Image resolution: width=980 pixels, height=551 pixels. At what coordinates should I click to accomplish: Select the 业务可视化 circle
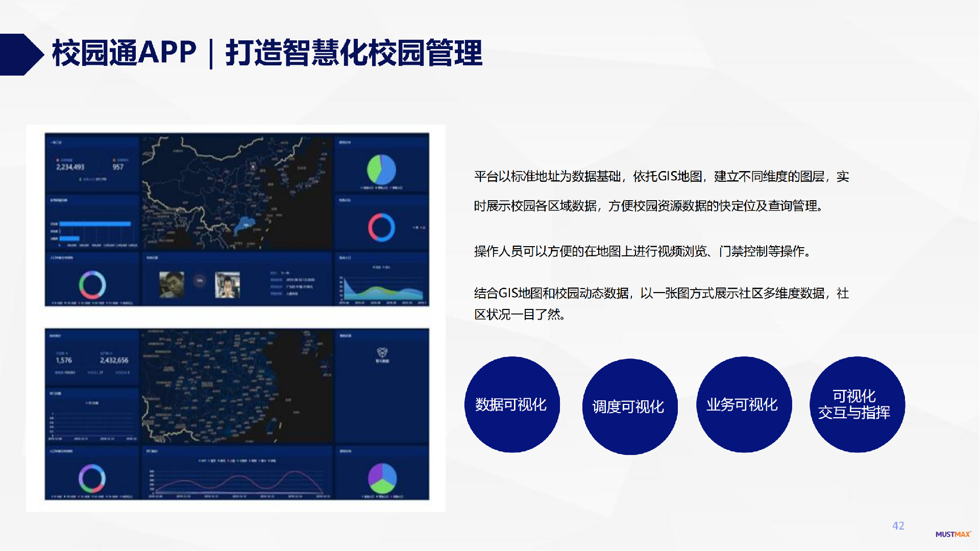(x=744, y=404)
